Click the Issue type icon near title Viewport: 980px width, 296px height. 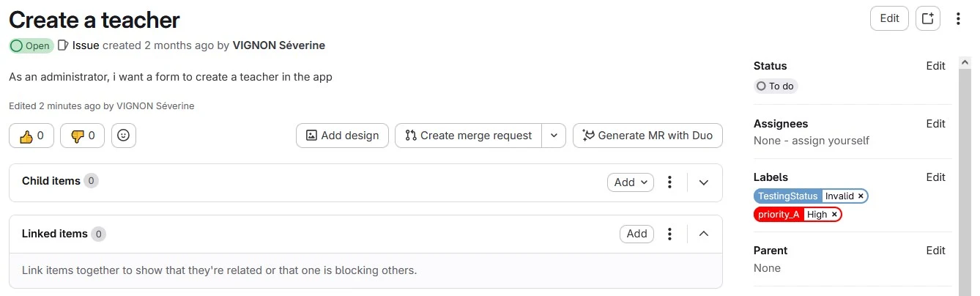(64, 45)
